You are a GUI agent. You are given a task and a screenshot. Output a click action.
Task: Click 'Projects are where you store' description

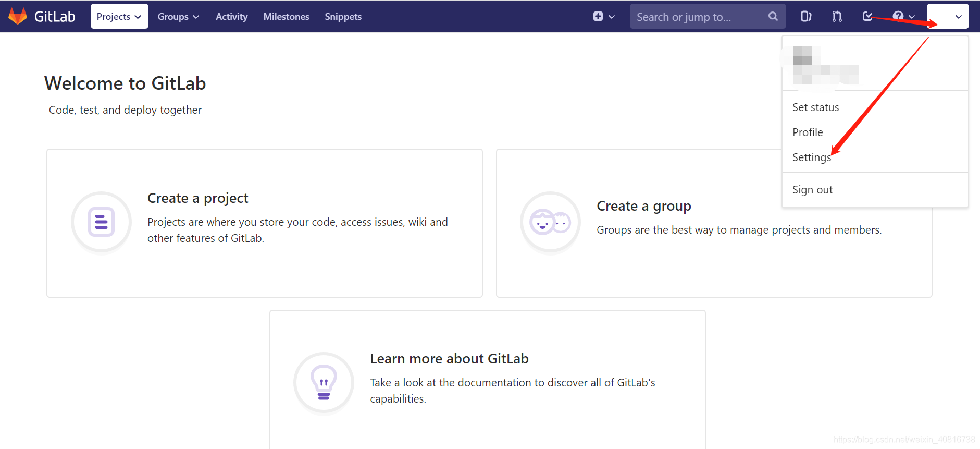(x=297, y=230)
